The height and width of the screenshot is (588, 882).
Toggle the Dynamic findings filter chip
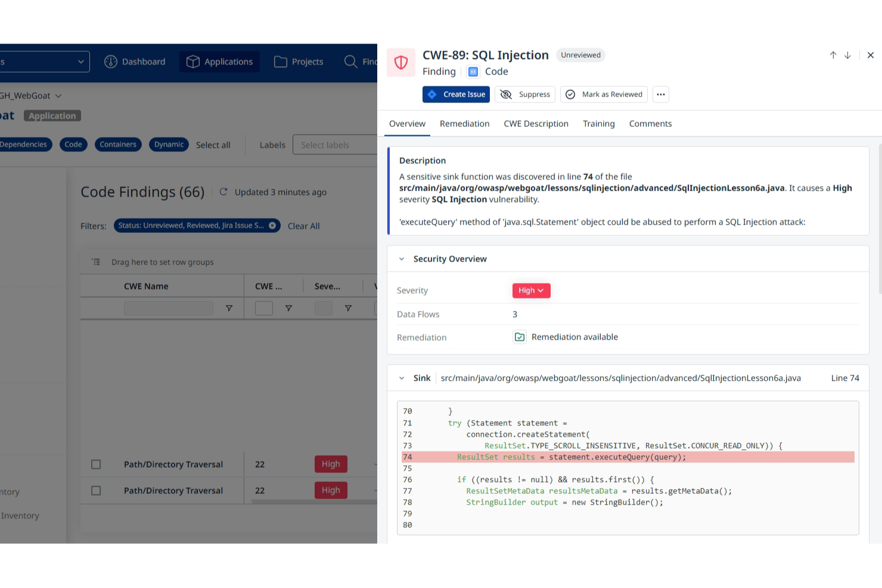(169, 144)
